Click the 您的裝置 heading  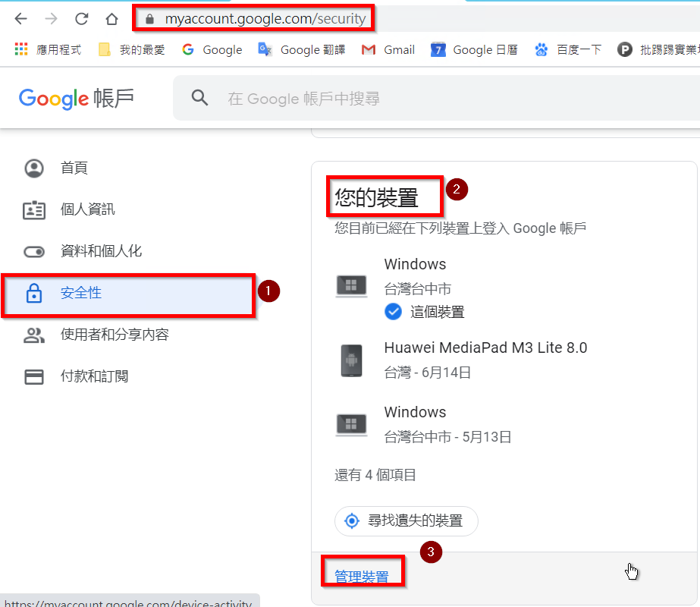pos(376,197)
